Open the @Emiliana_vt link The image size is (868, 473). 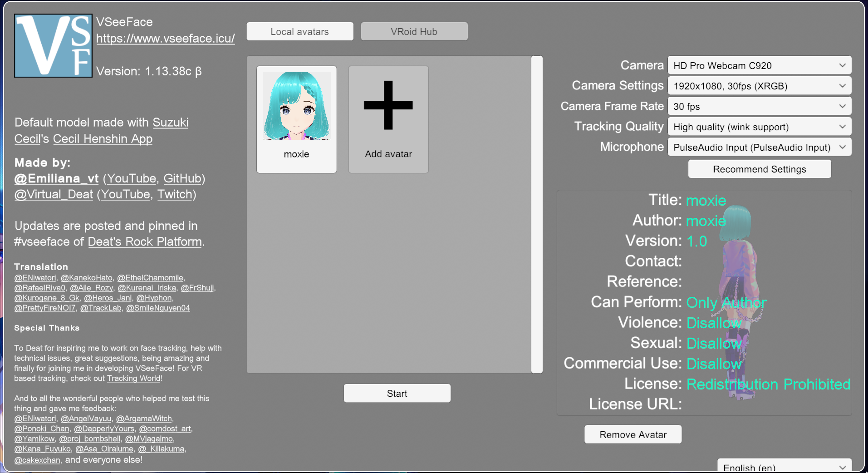pyautogui.click(x=56, y=178)
